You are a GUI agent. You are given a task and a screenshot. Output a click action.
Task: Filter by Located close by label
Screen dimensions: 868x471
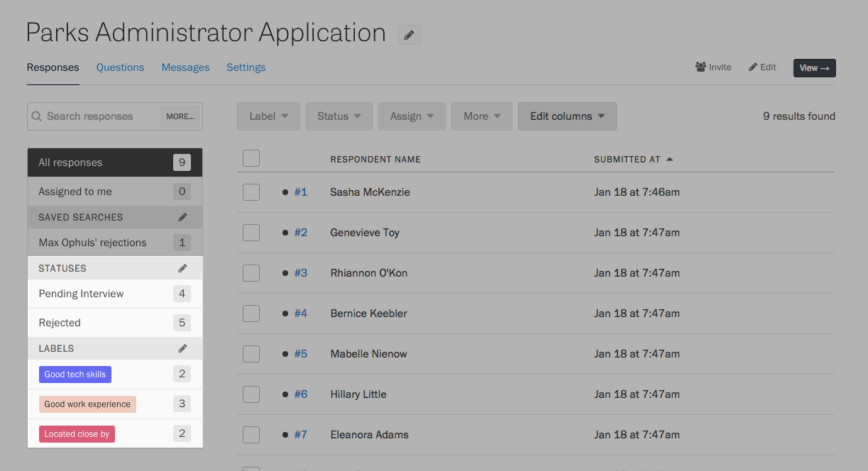77,434
